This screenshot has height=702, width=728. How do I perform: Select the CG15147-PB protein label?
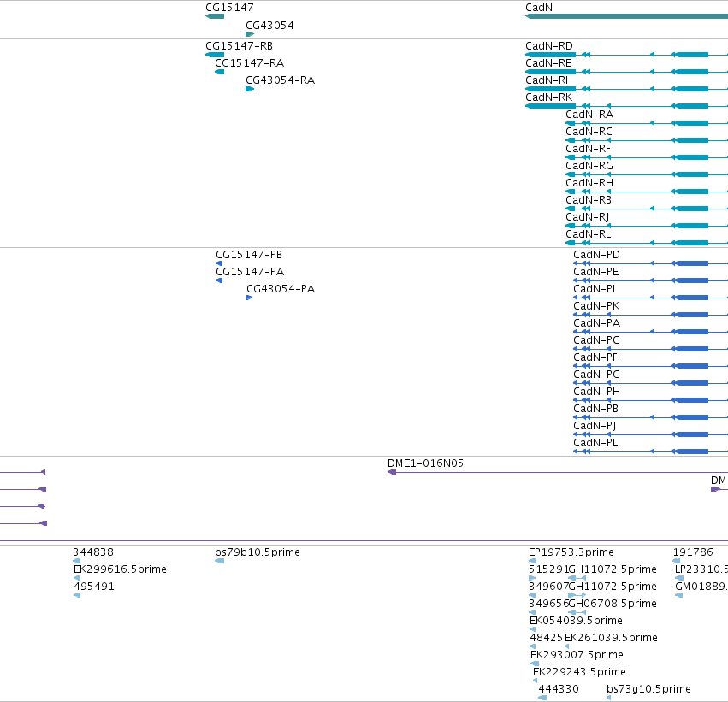click(x=249, y=255)
